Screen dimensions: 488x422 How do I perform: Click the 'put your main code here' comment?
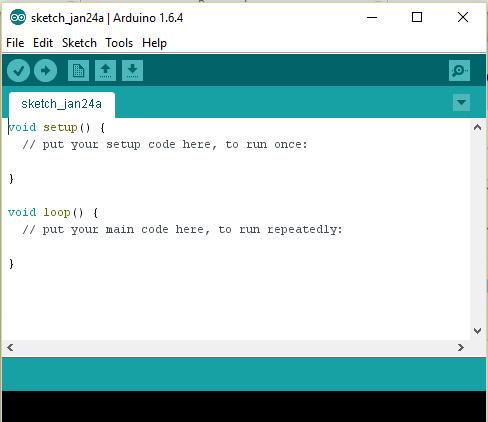(x=182, y=230)
